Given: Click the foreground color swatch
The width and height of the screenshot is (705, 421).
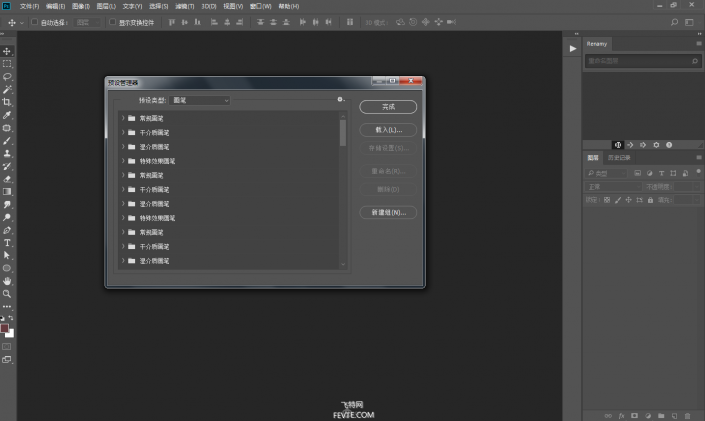Looking at the screenshot, I should tap(4, 328).
